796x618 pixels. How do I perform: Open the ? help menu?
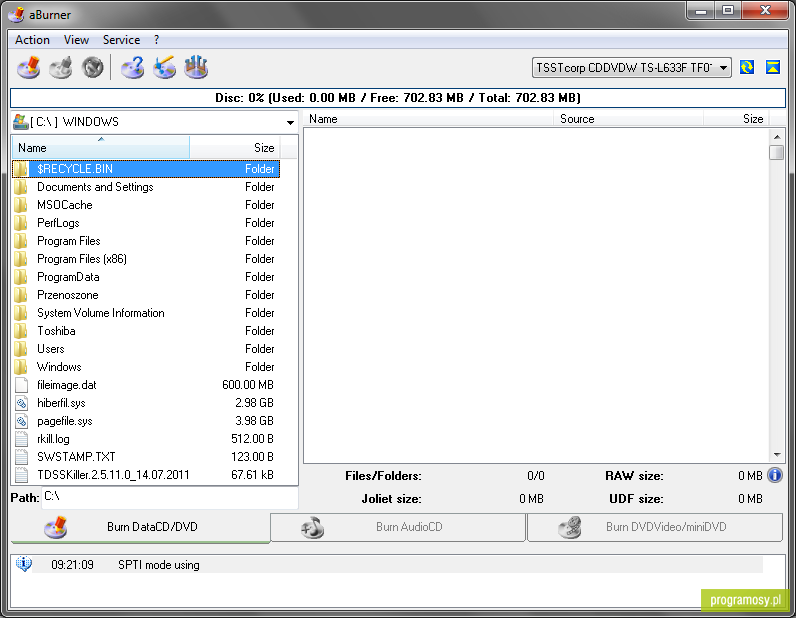coord(156,40)
